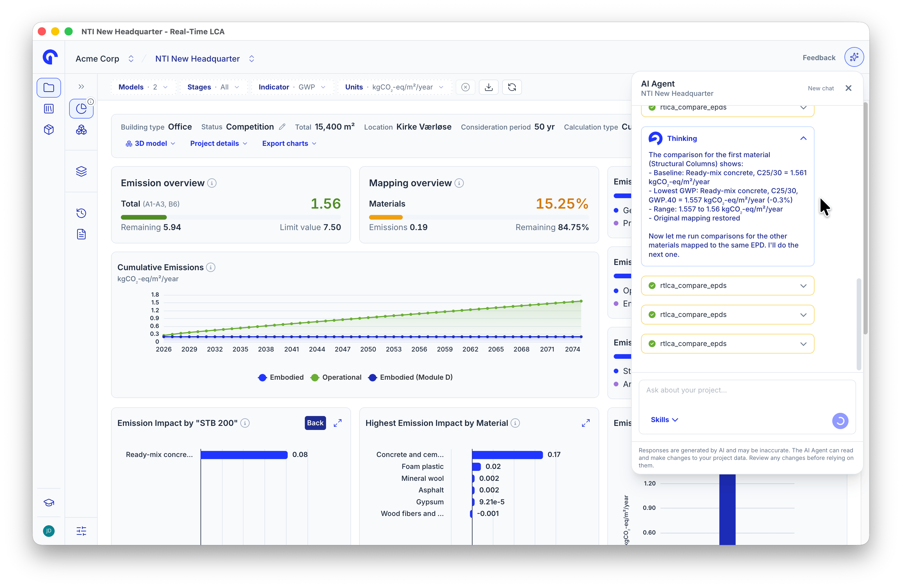Collapse the Thinking section
The image size is (902, 588).
(803, 139)
